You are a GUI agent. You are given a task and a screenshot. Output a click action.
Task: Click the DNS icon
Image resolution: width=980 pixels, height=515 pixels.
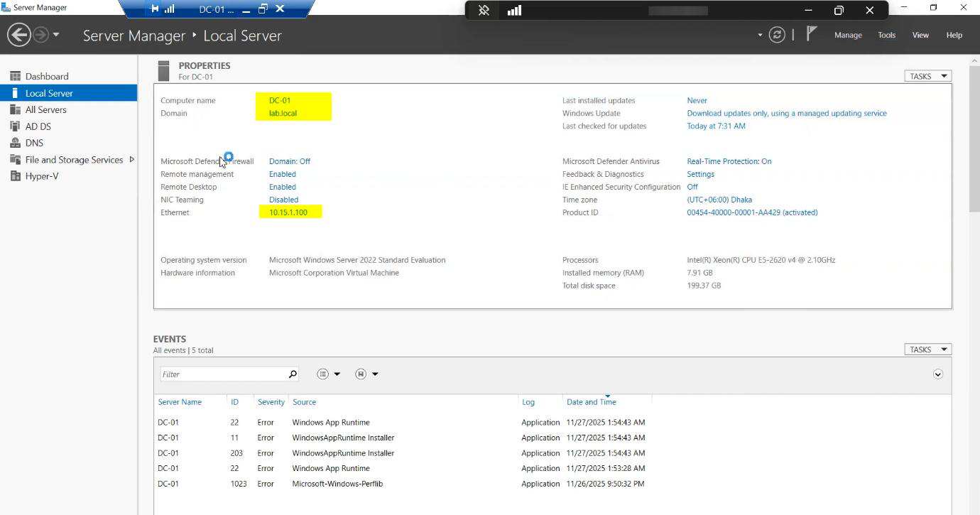(15, 143)
